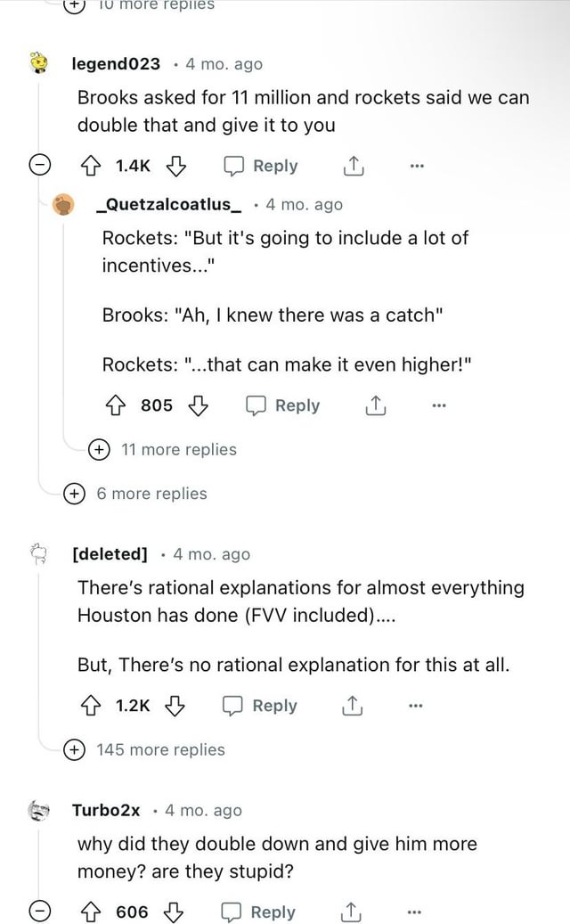The width and height of the screenshot is (570, 924).
Task: Share legend023's comment
Action: coord(351,167)
